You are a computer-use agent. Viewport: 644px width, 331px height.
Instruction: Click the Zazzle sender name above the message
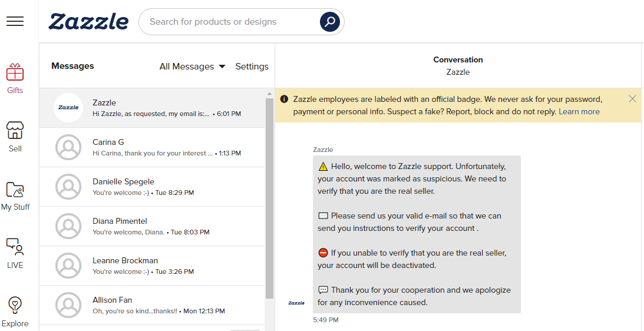coord(323,150)
